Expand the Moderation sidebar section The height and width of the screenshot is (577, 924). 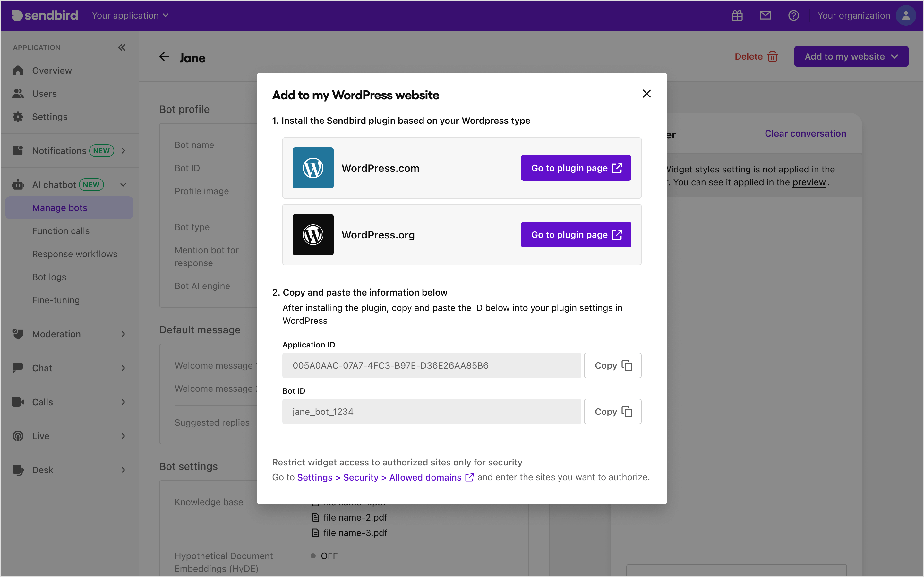pyautogui.click(x=70, y=334)
